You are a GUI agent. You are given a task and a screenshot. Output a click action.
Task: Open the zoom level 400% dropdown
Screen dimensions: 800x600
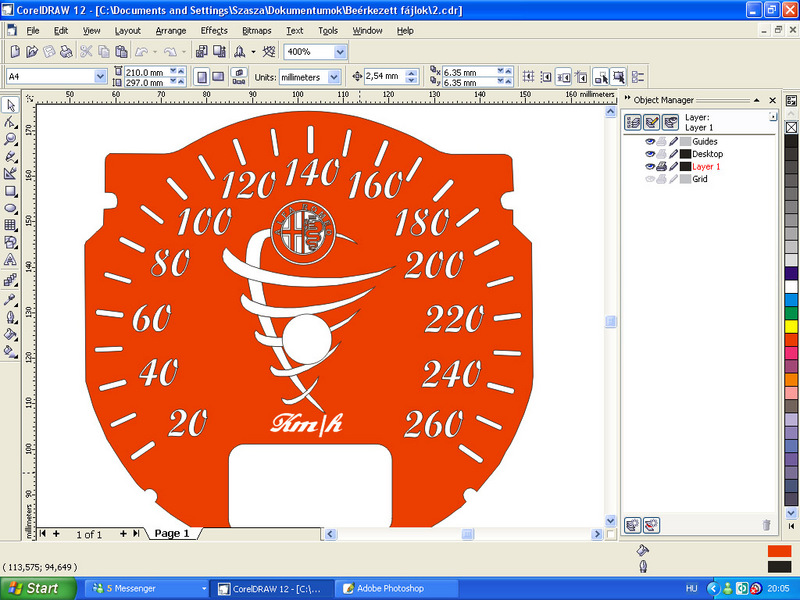(340, 52)
